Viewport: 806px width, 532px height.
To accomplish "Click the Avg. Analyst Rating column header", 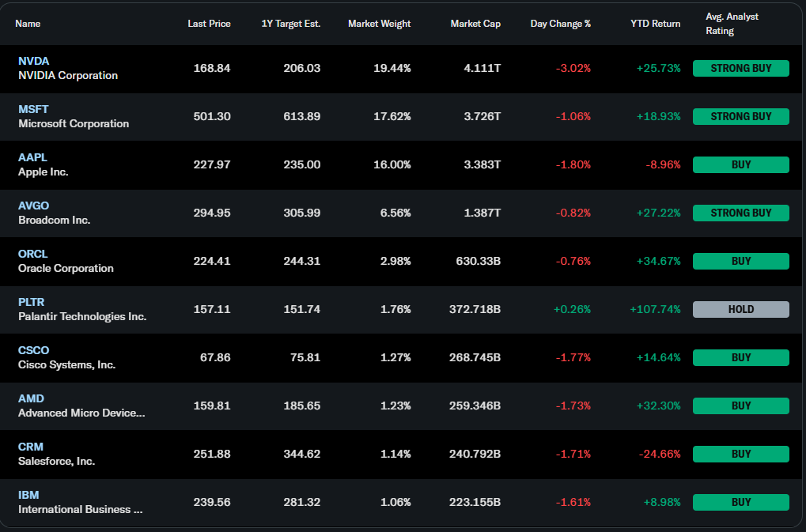I will coord(732,24).
